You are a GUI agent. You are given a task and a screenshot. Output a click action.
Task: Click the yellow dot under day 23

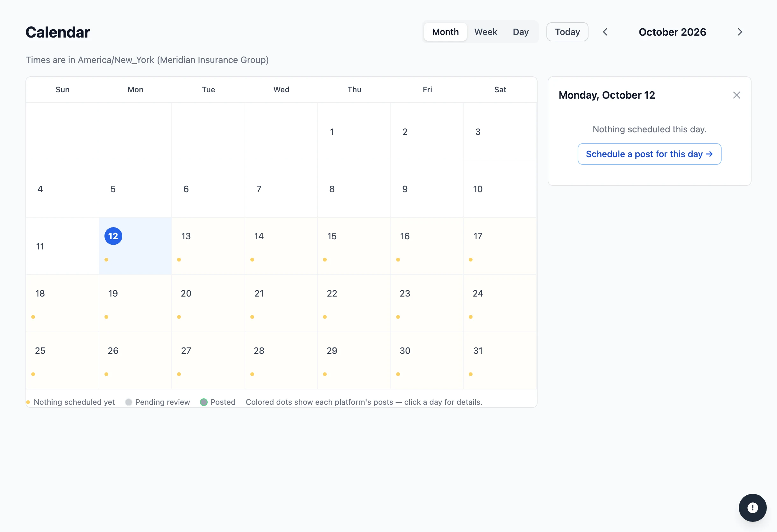[398, 317]
